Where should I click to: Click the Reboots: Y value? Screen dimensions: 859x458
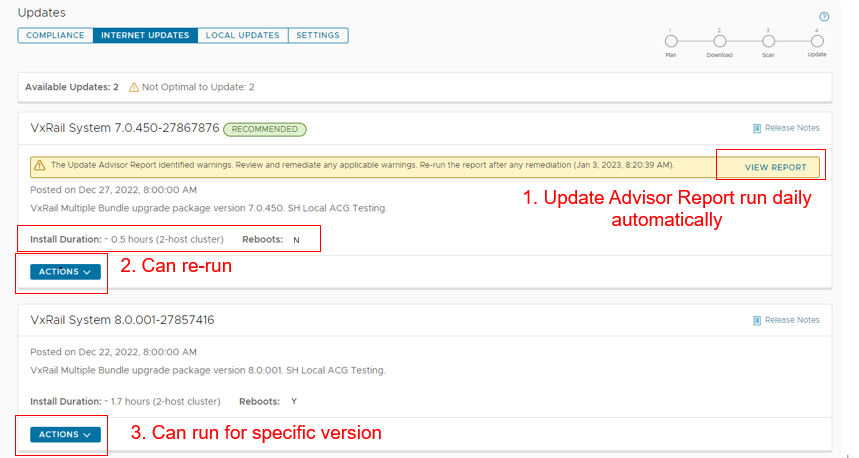click(x=294, y=402)
